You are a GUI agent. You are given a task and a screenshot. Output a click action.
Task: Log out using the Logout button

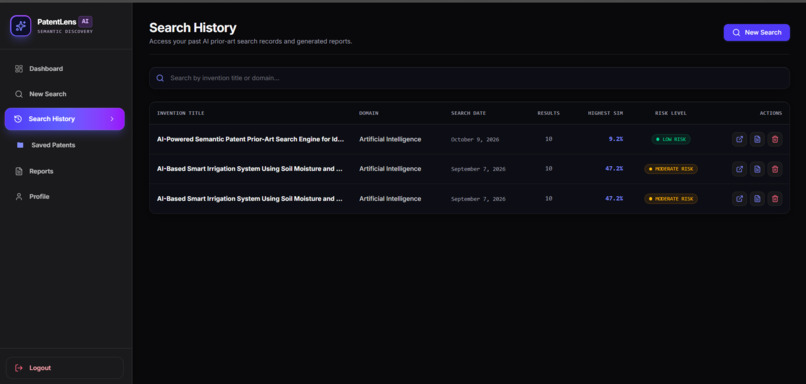pyautogui.click(x=65, y=368)
